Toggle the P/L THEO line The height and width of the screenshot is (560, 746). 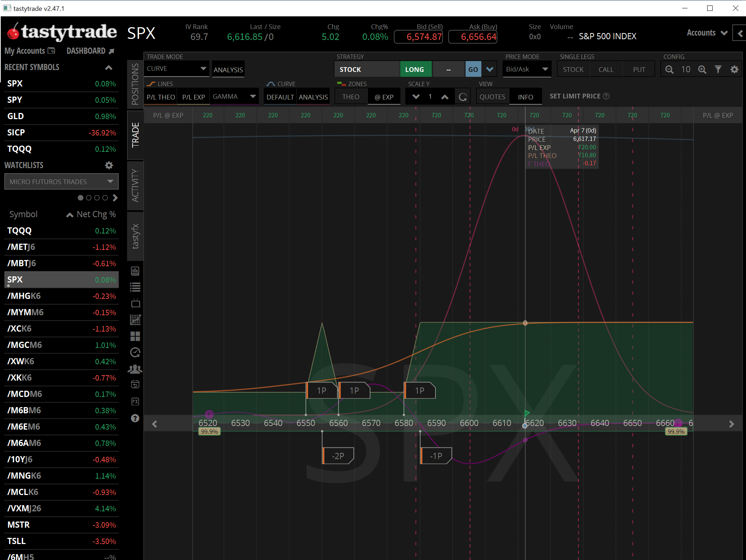[x=161, y=97]
